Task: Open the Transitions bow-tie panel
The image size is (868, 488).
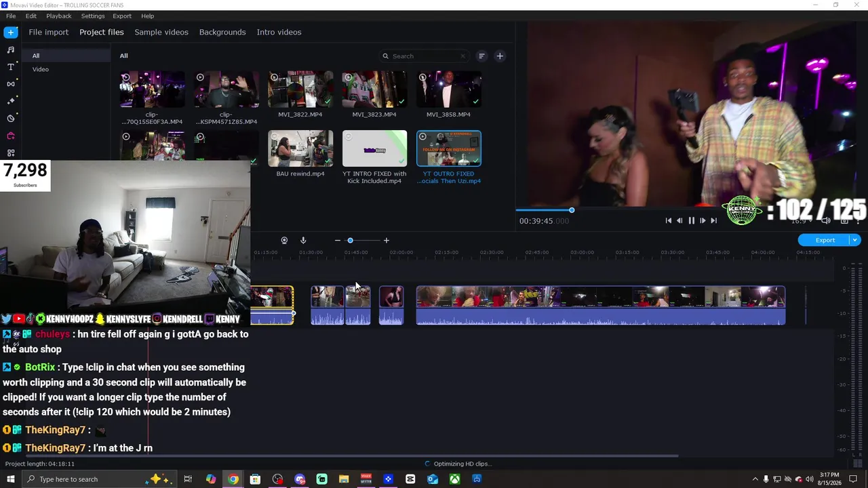Action: [11, 84]
